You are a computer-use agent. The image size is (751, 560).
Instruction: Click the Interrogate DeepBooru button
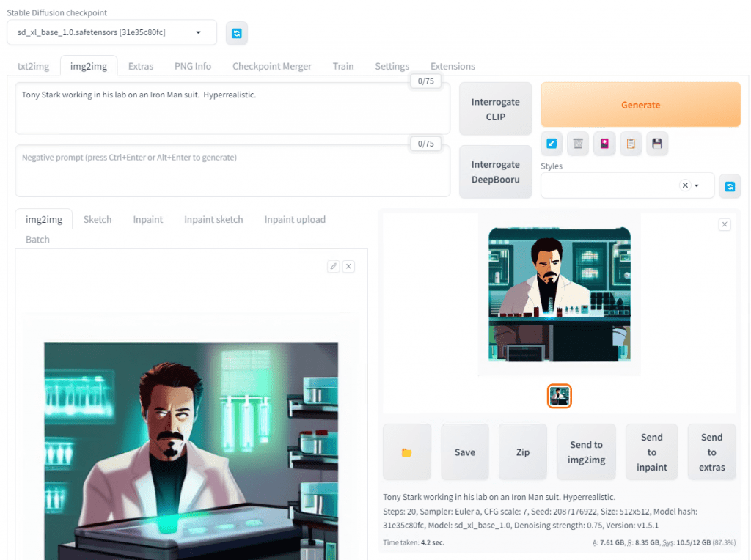495,172
